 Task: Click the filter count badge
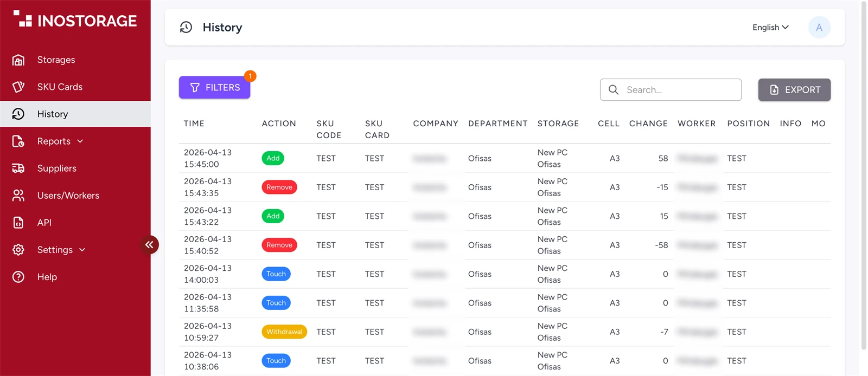point(250,76)
